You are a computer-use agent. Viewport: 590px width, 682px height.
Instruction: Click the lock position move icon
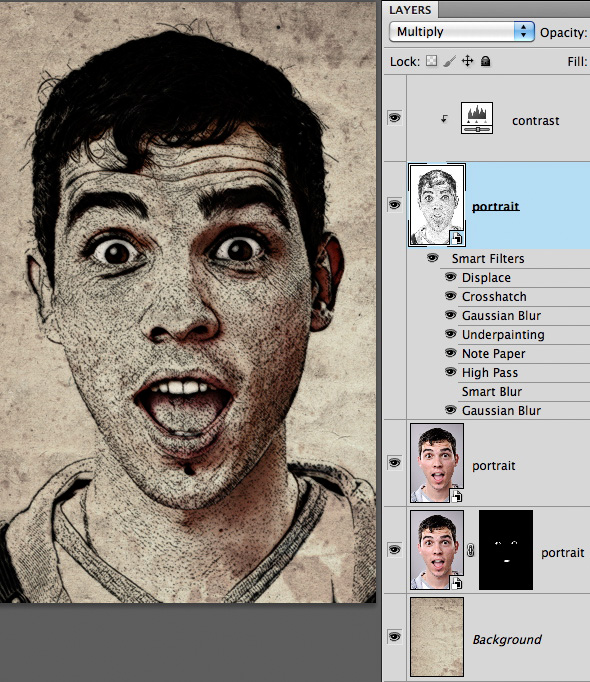(x=467, y=61)
